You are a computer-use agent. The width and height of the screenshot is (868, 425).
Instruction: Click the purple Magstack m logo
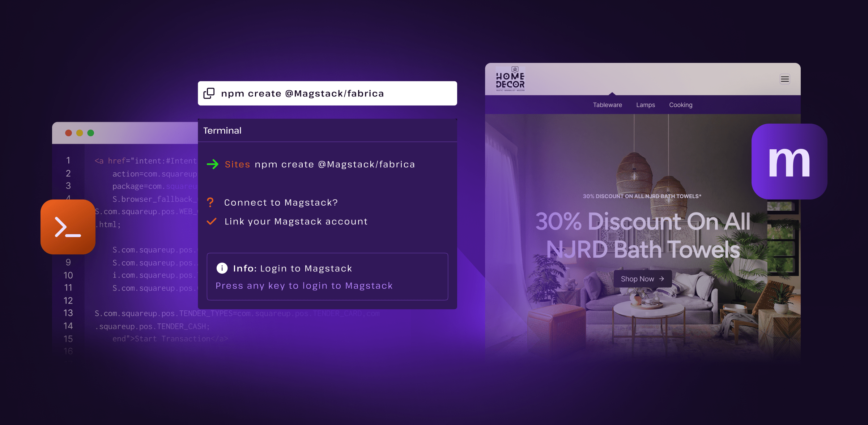pos(789,162)
